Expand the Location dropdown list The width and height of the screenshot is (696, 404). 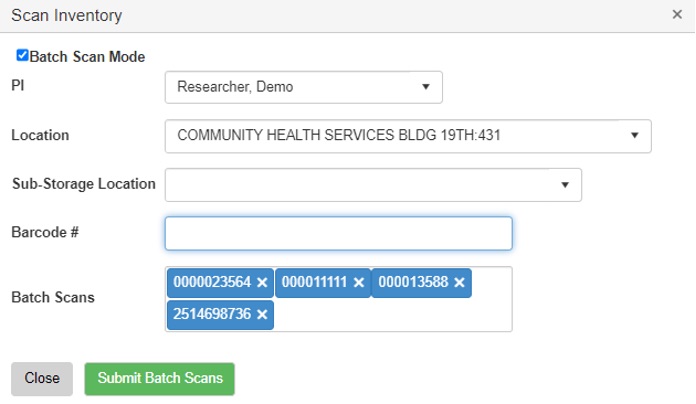[407, 136]
